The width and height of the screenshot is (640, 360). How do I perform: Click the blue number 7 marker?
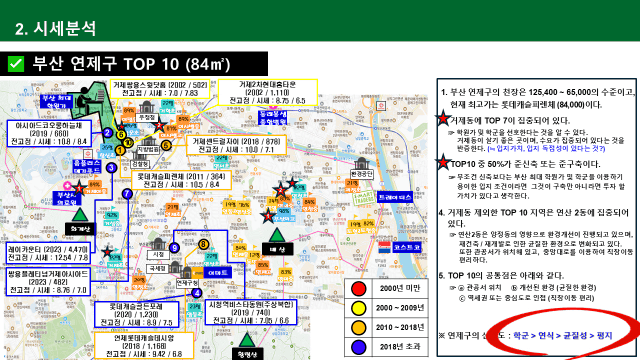point(127,194)
